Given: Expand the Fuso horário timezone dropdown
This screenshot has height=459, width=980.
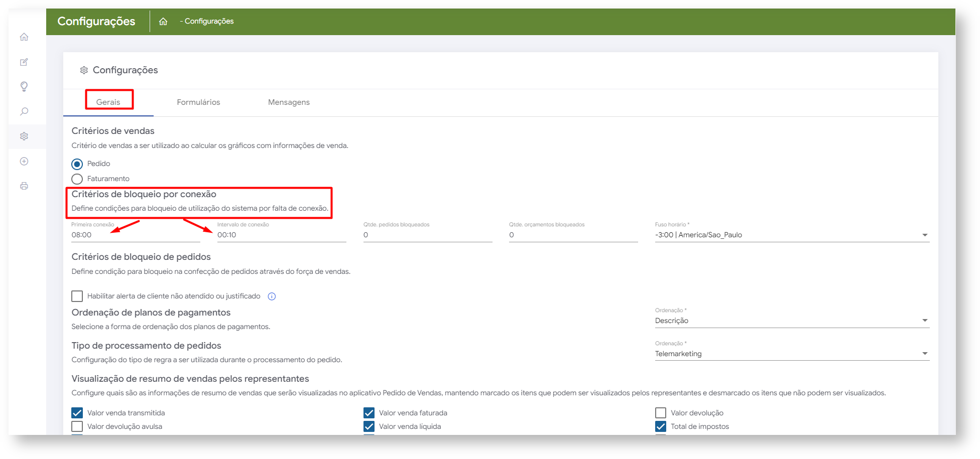Looking at the screenshot, I should point(792,235).
